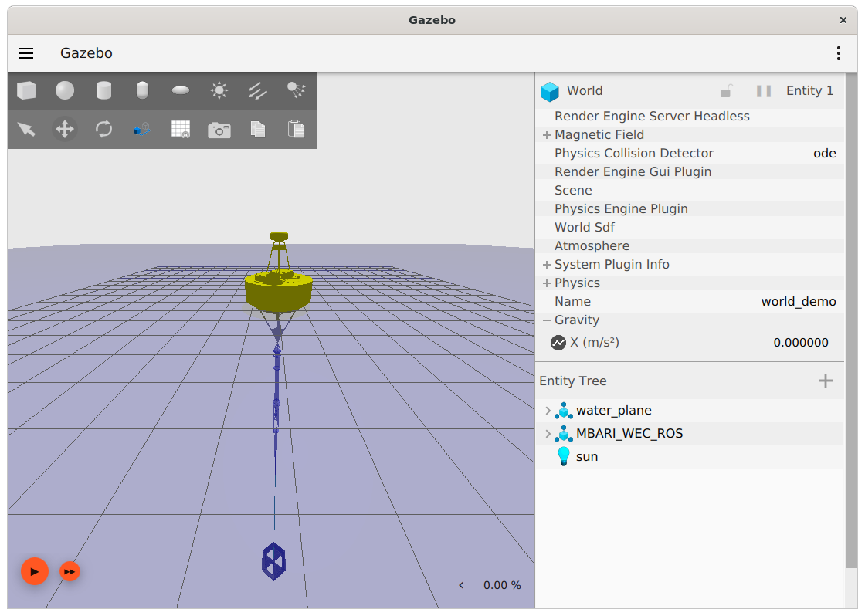Expand the water_plane tree item
This screenshot has width=865, height=616.
pos(548,411)
